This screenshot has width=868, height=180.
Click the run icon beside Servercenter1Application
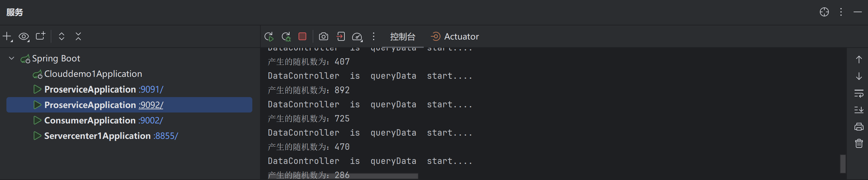point(37,136)
